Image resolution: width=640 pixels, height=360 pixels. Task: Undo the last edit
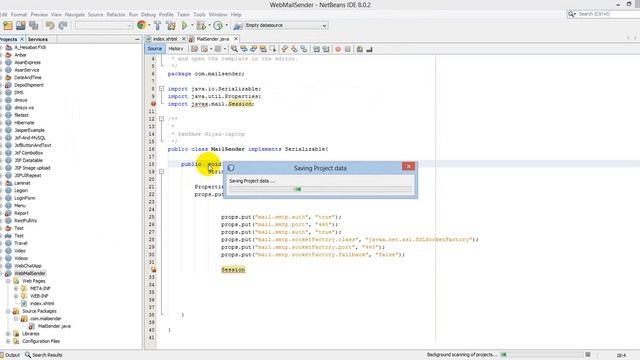click(x=50, y=25)
